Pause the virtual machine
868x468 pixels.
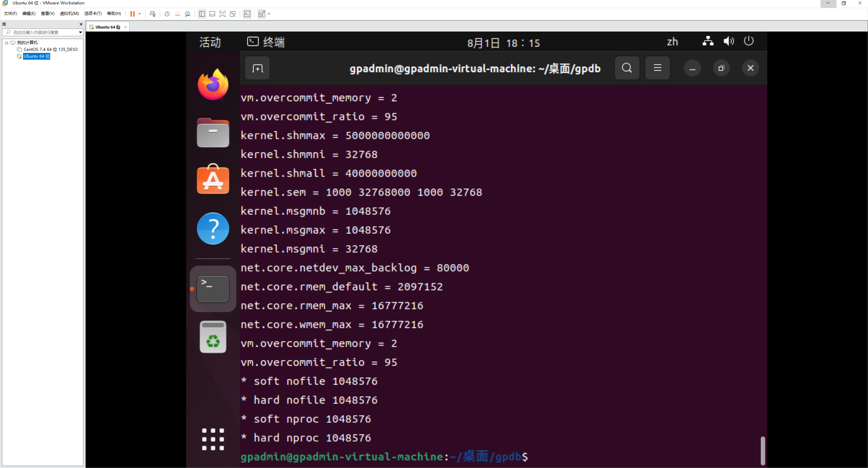[133, 14]
